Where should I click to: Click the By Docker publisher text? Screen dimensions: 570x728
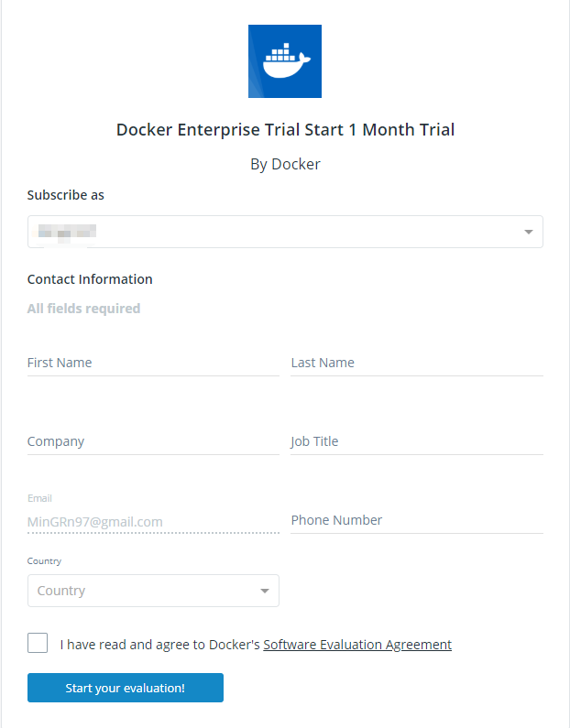pyautogui.click(x=285, y=165)
